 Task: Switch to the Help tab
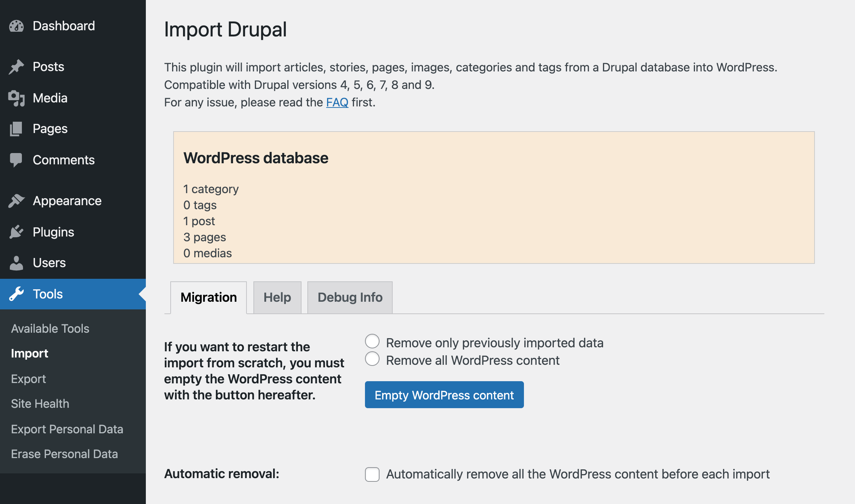click(277, 297)
